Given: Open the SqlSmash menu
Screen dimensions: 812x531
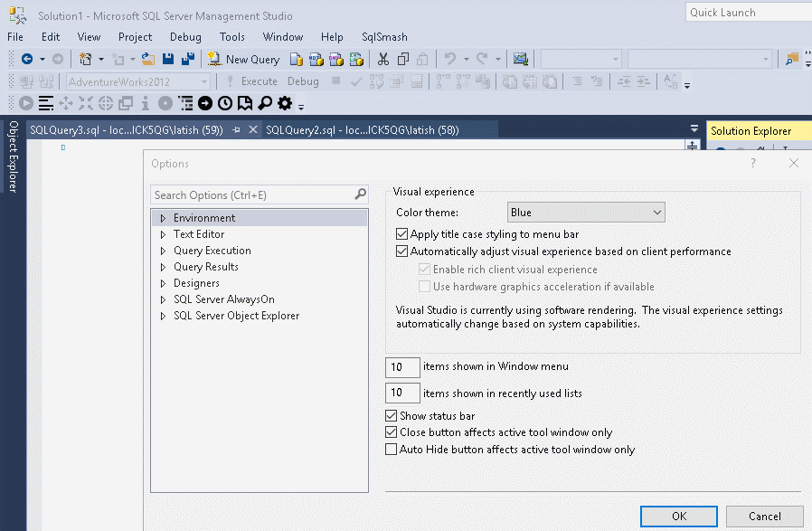Looking at the screenshot, I should pos(385,37).
